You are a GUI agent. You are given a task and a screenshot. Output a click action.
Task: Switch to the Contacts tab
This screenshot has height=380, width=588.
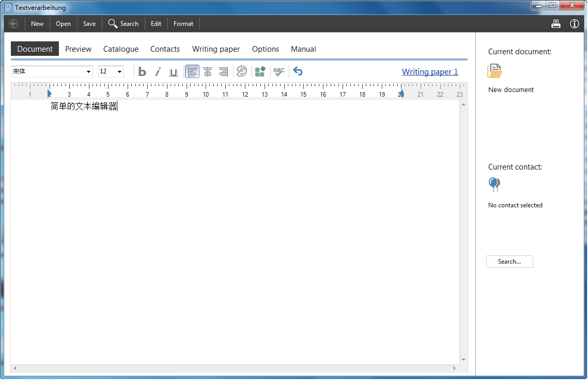point(165,49)
